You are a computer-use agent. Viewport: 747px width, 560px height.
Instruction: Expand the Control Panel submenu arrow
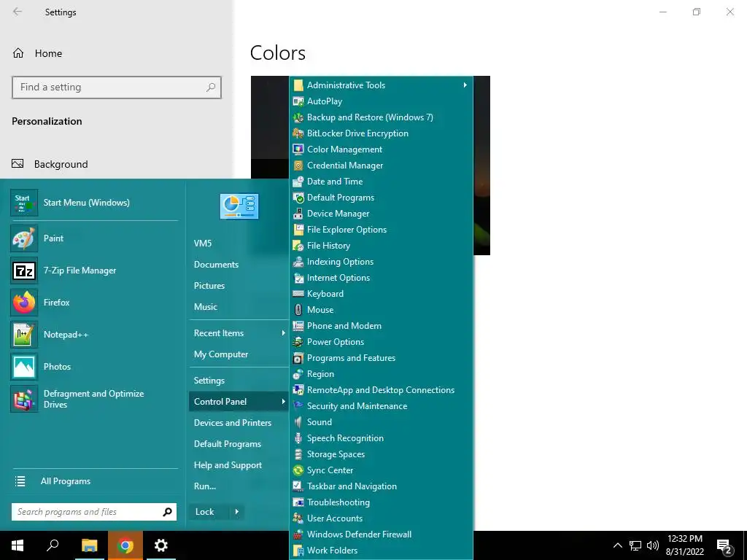click(x=283, y=402)
